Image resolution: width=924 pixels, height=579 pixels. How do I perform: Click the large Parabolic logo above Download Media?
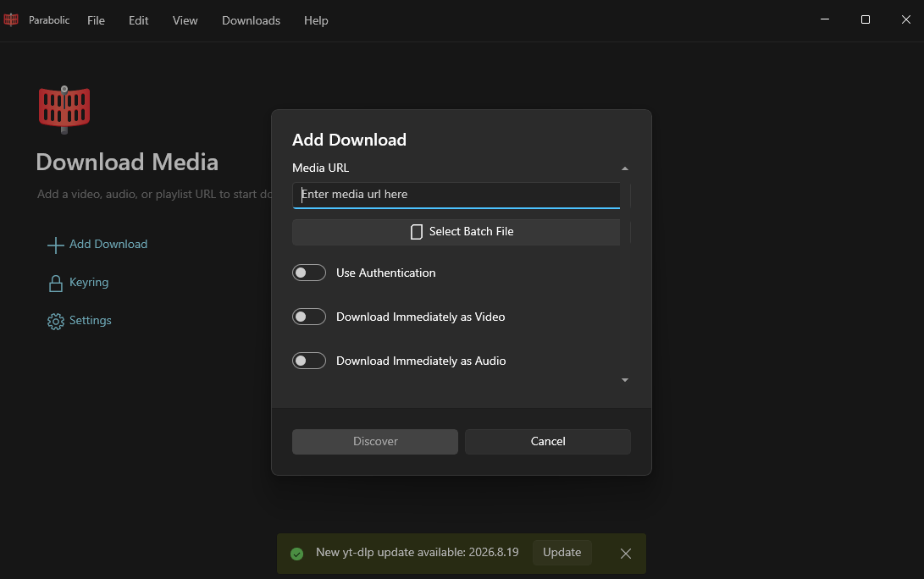(x=64, y=109)
